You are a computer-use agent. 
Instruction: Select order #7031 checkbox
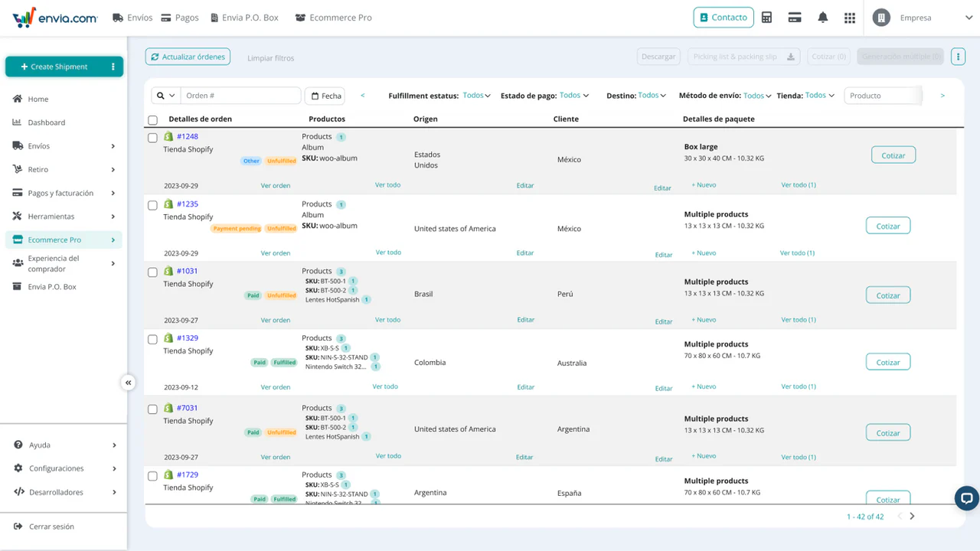152,409
